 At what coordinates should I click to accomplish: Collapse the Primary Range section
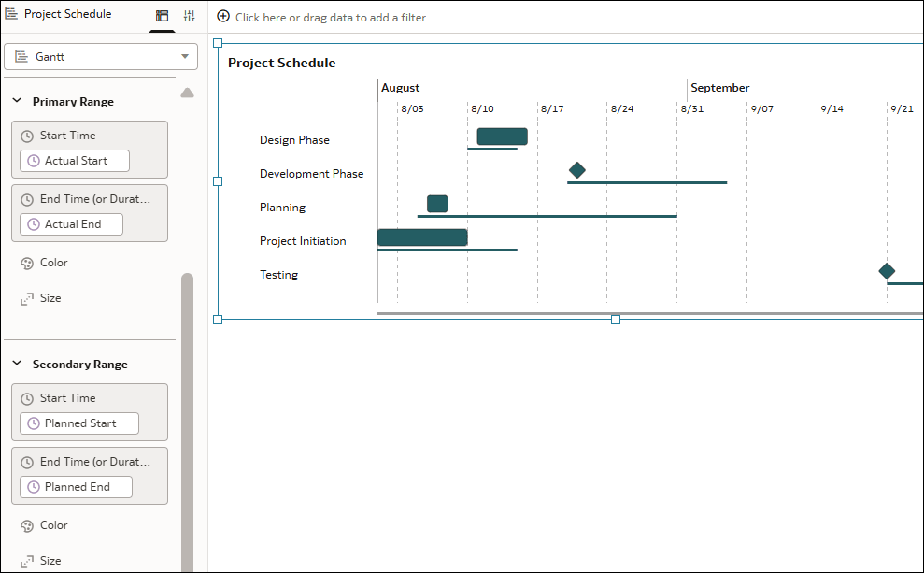point(16,101)
